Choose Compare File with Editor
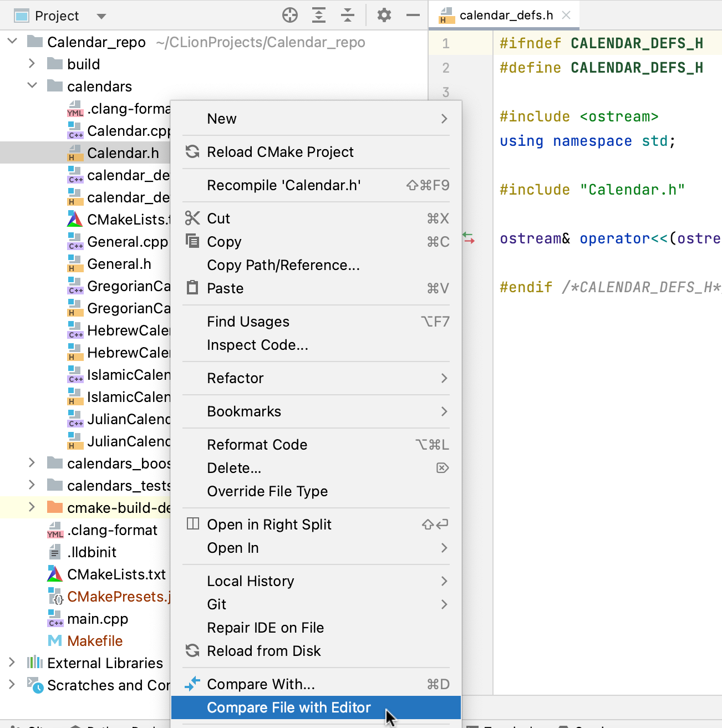 pyautogui.click(x=288, y=707)
